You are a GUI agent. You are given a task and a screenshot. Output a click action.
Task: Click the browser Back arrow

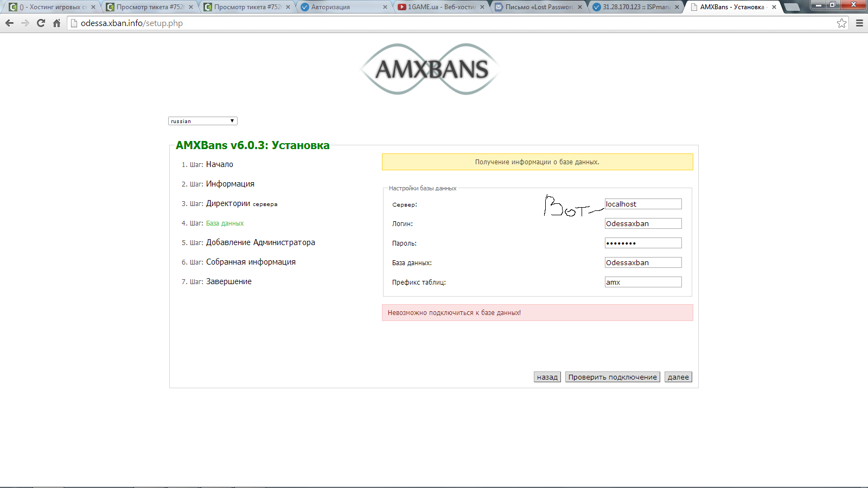pyautogui.click(x=9, y=23)
